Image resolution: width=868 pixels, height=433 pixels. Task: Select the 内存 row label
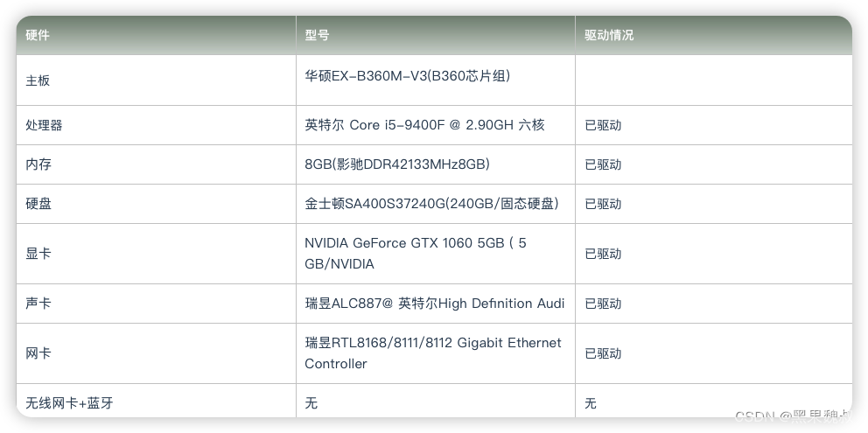38,164
